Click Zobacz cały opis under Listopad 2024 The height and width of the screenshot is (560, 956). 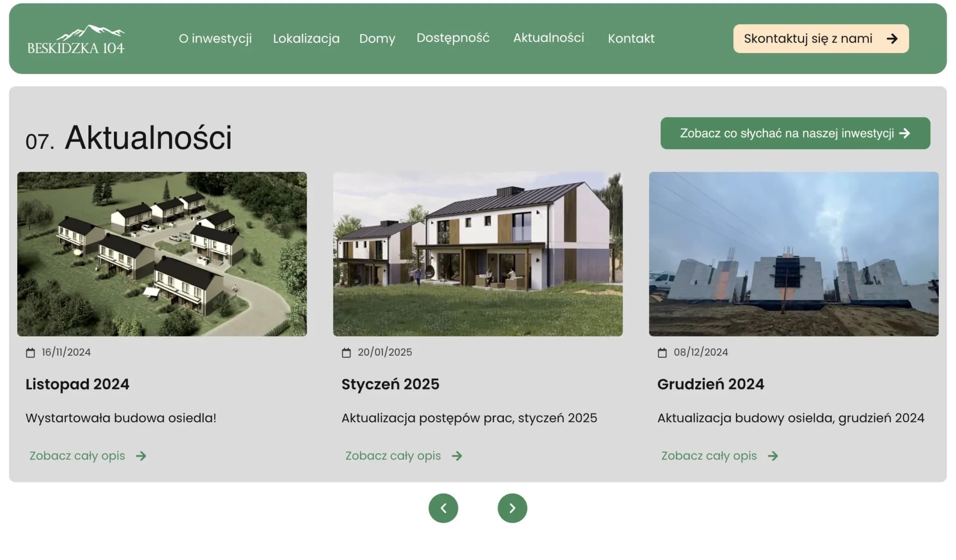coord(88,456)
